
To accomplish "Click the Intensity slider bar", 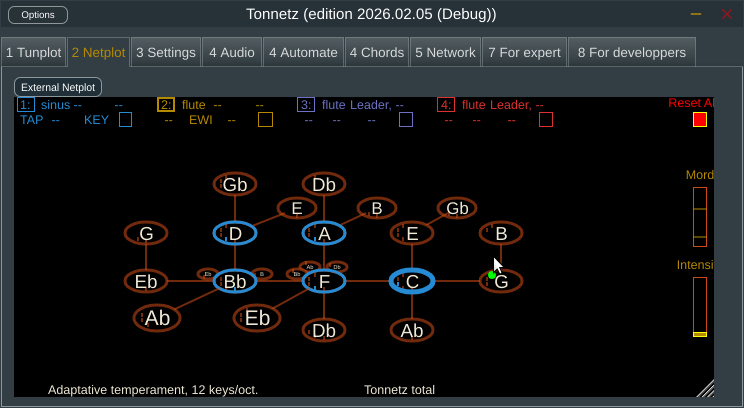I will coord(700,306).
